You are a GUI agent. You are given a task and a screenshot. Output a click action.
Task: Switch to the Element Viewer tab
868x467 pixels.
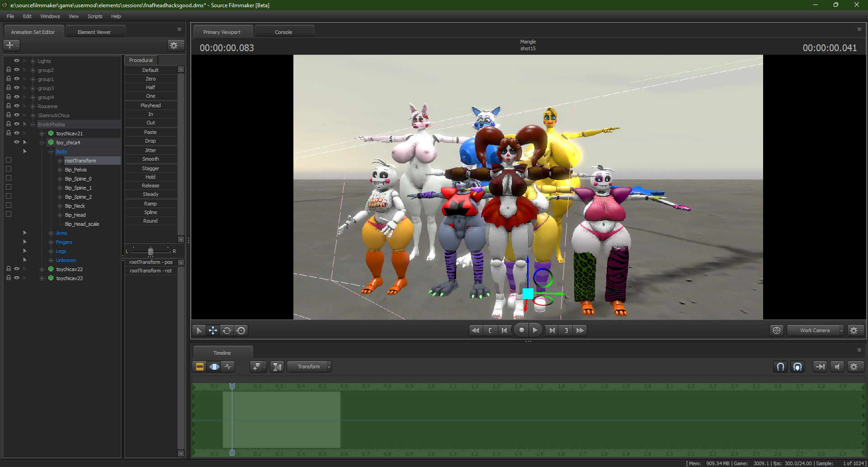coord(94,32)
